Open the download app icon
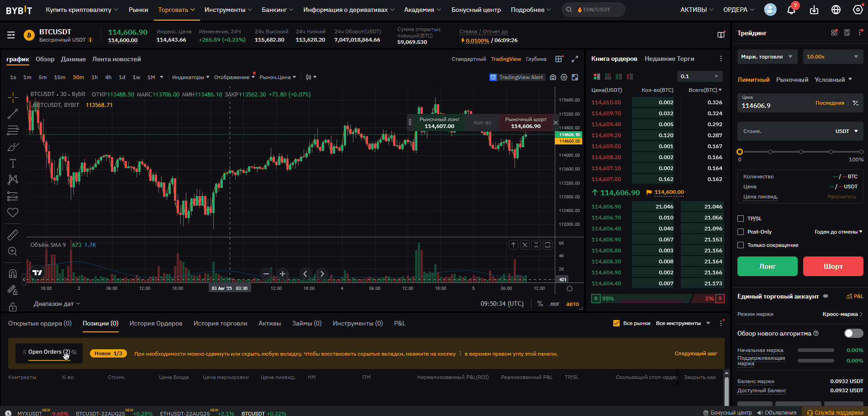The height and width of the screenshot is (416, 868). point(814,10)
